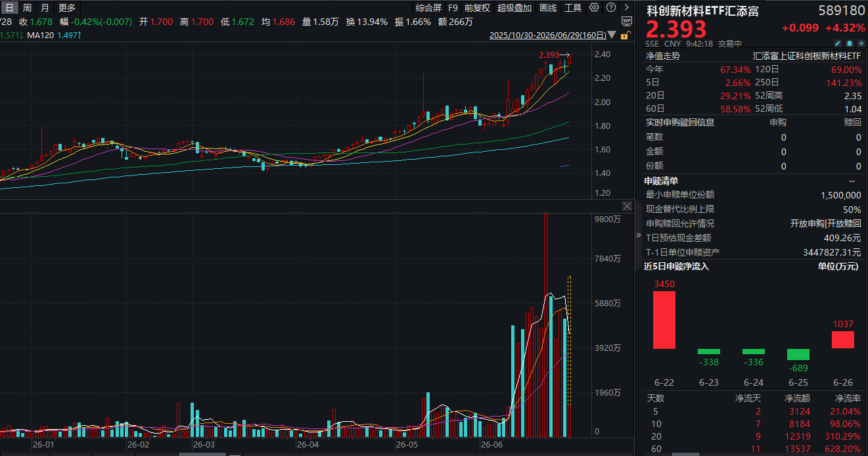Click the plus icon to add to watchlist
The image size is (868, 456).
pos(860,43)
